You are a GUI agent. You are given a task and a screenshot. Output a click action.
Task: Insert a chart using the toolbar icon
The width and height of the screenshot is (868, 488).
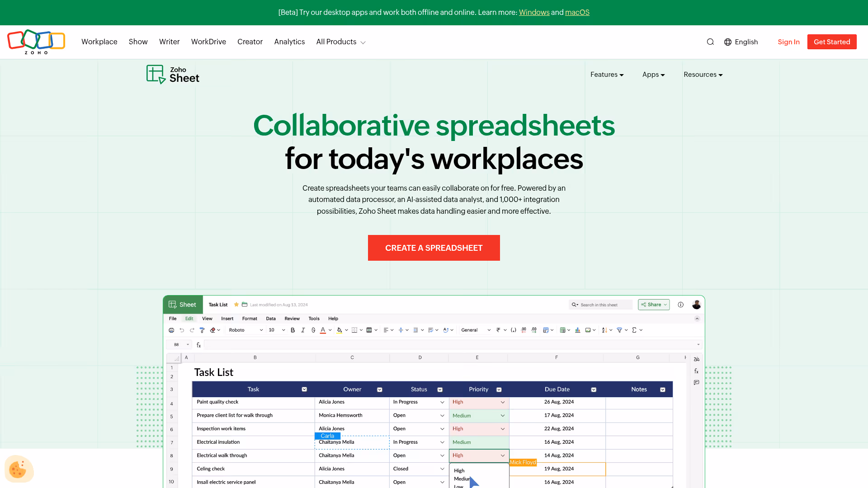[x=577, y=330]
